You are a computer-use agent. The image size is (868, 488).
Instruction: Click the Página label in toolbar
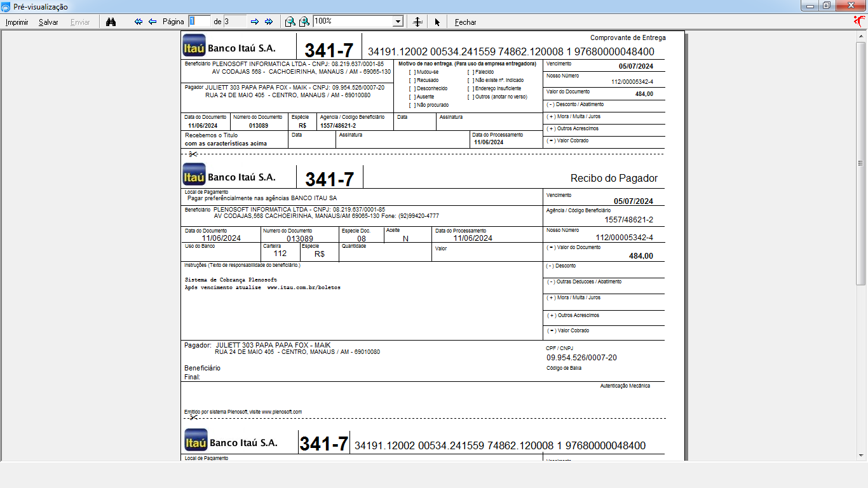point(173,22)
